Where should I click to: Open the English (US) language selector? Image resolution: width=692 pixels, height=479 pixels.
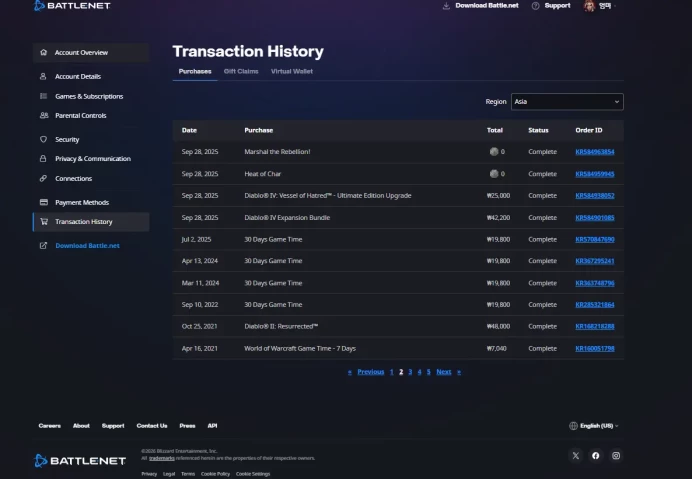(x=594, y=426)
